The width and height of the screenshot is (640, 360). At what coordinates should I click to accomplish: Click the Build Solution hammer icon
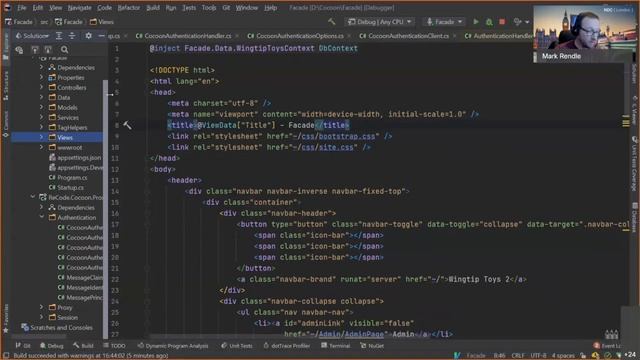click(x=332, y=22)
